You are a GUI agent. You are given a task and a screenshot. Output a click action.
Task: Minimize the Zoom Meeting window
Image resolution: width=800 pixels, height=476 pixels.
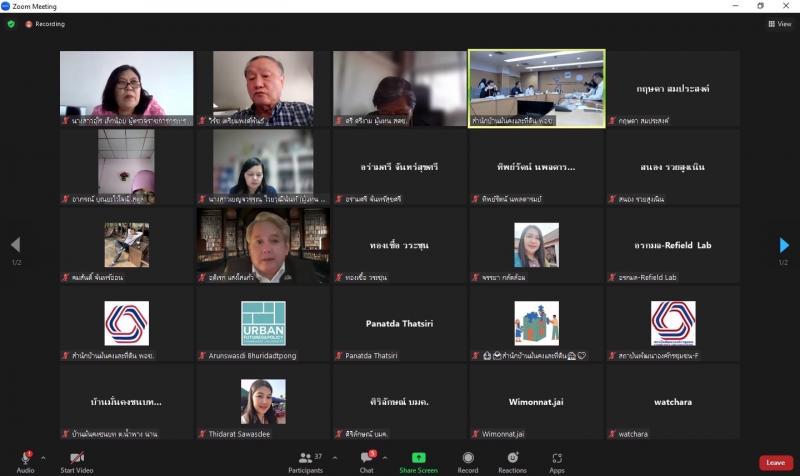pos(735,6)
